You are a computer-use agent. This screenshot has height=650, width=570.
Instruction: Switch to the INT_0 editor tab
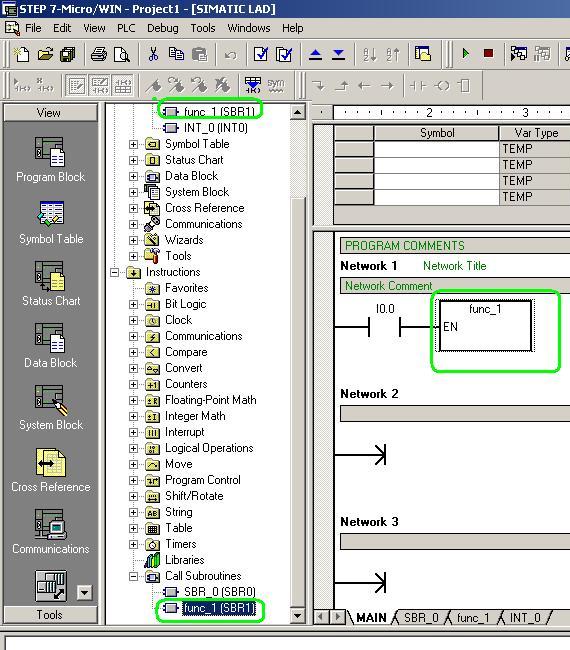[x=525, y=618]
